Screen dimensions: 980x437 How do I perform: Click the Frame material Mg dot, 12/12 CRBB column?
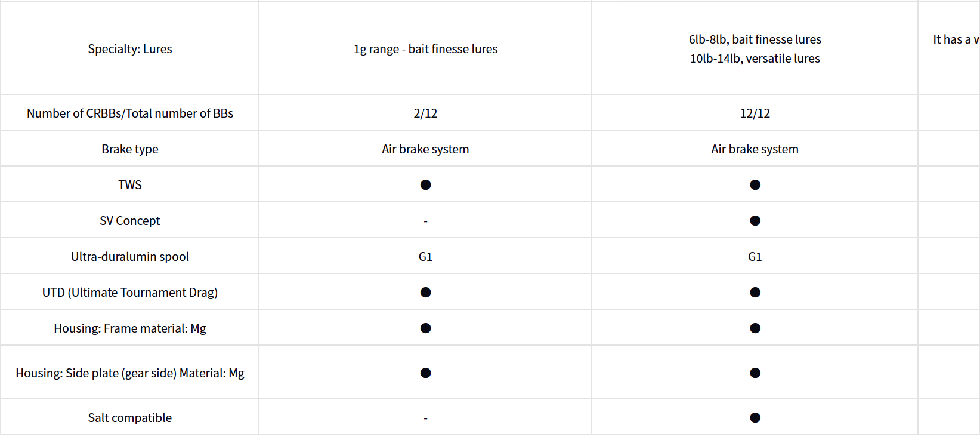pos(755,328)
